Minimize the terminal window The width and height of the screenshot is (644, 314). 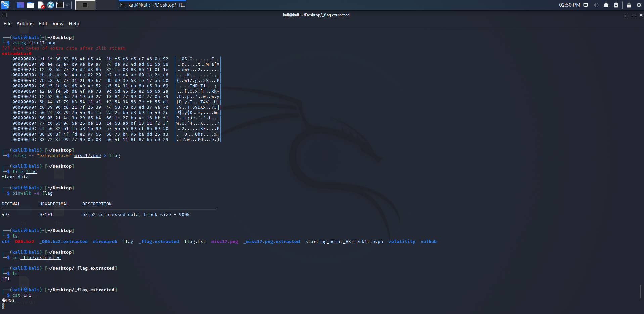[x=627, y=15]
